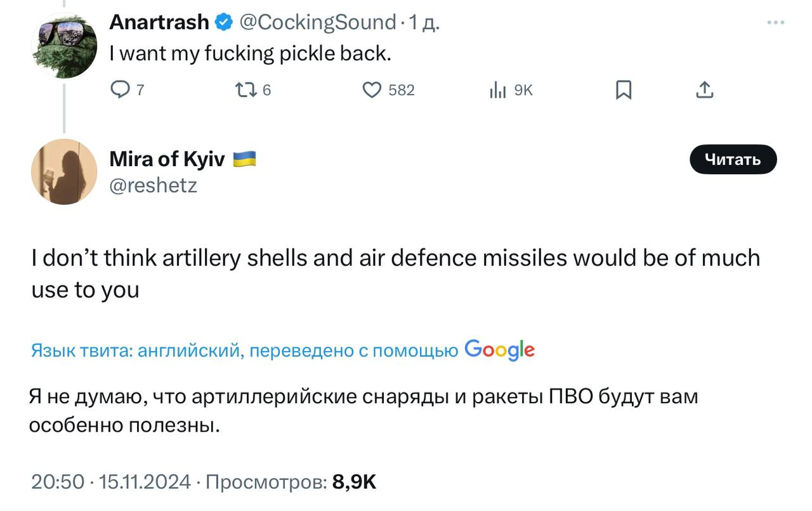Image resolution: width=812 pixels, height=511 pixels.
Task: Click the share upload icon
Action: [704, 91]
